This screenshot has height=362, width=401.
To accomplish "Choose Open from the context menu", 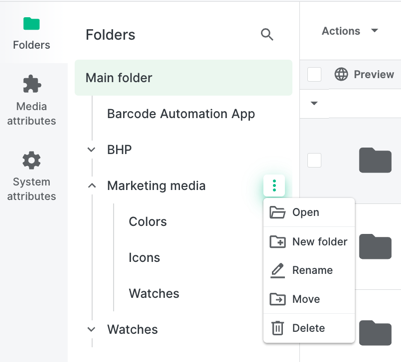I will [x=309, y=212].
